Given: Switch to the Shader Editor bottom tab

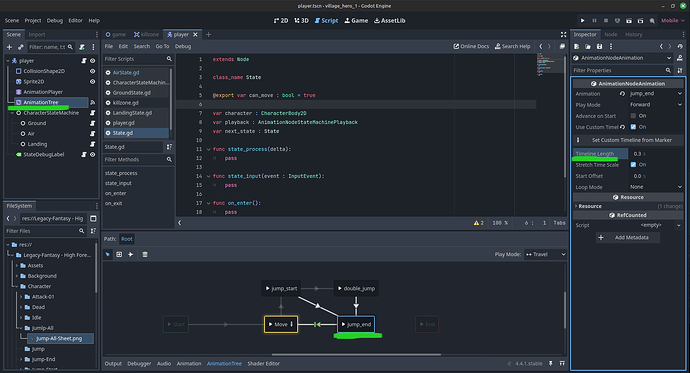Looking at the screenshot, I should tap(264, 363).
